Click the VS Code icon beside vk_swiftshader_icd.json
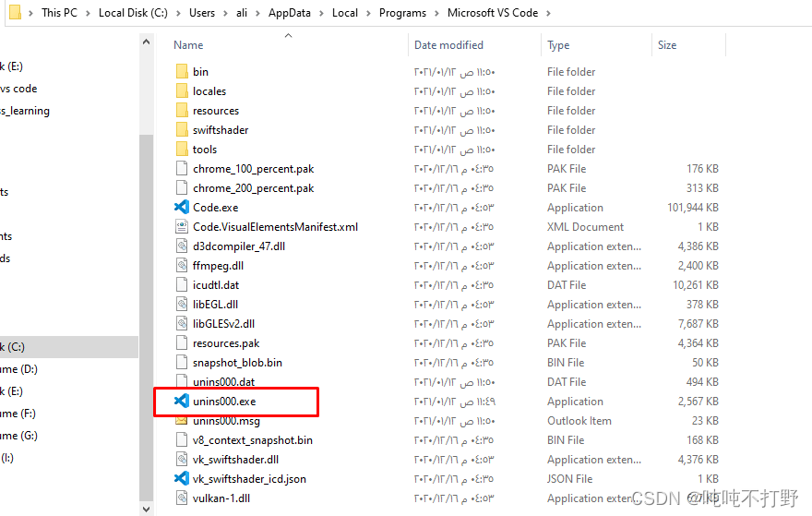 [x=182, y=479]
